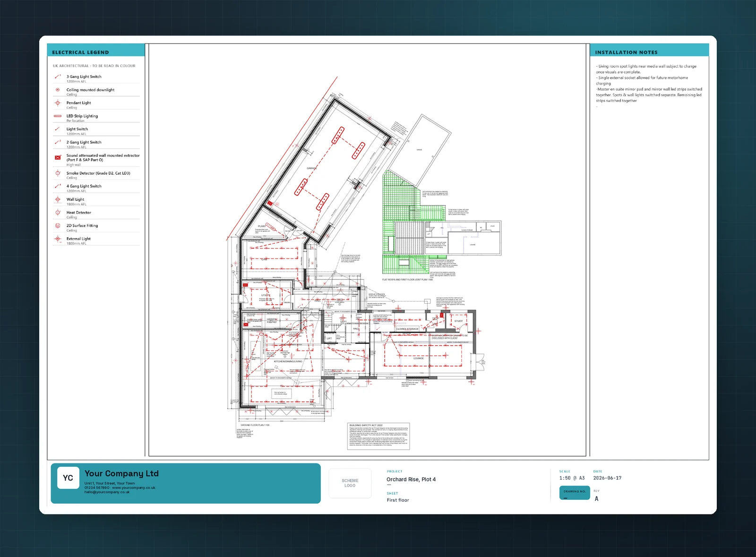Click the LED Strip Lighting legend symbol
This screenshot has width=756, height=557.
click(58, 116)
